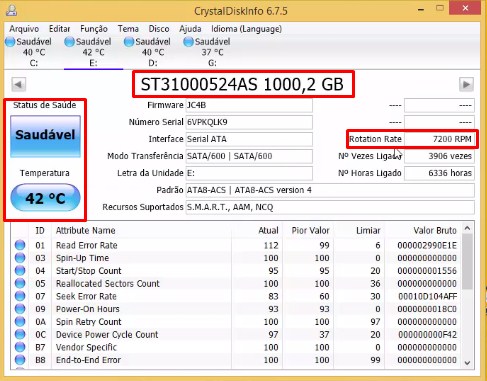The image size is (487, 381).
Task: Open the Idioma (Language) menu
Action: pos(246,29)
